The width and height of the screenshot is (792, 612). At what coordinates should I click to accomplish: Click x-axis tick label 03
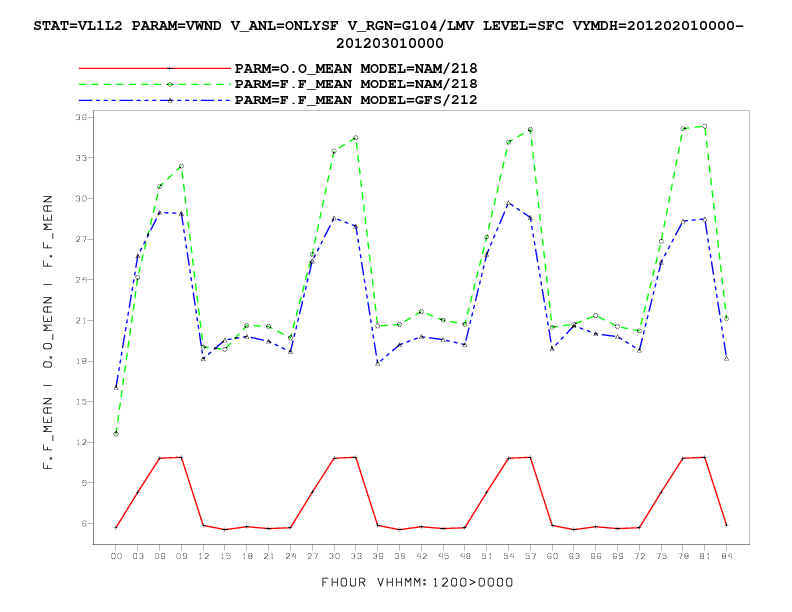(x=138, y=556)
